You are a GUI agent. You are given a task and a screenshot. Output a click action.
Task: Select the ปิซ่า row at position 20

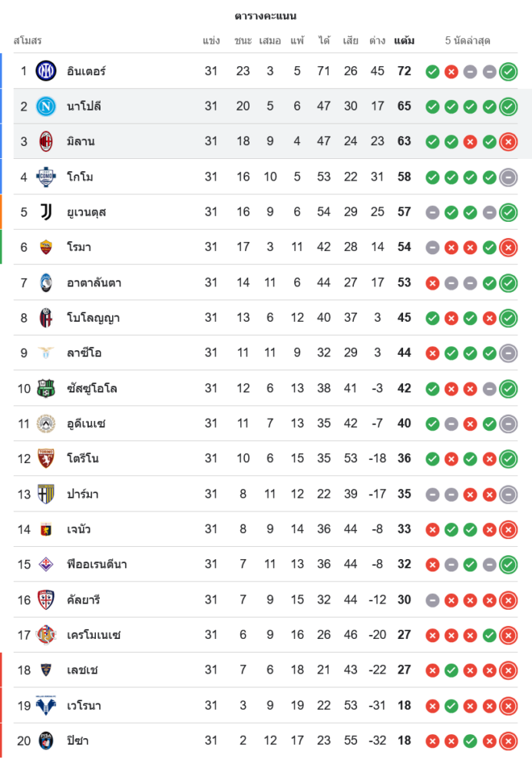coord(266,741)
